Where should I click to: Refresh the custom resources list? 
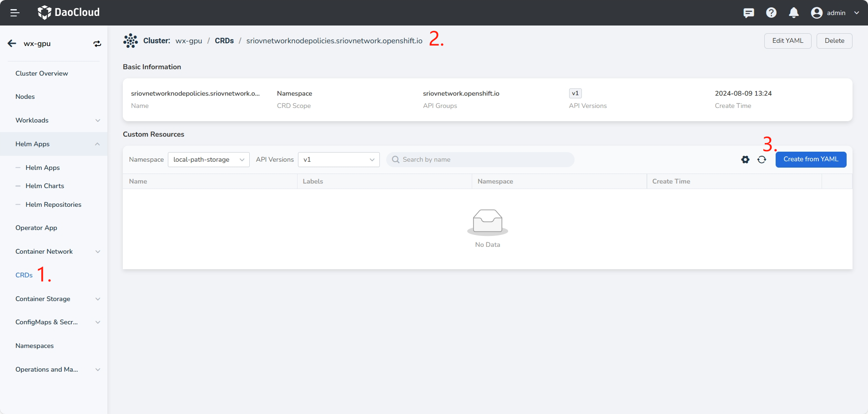(762, 159)
